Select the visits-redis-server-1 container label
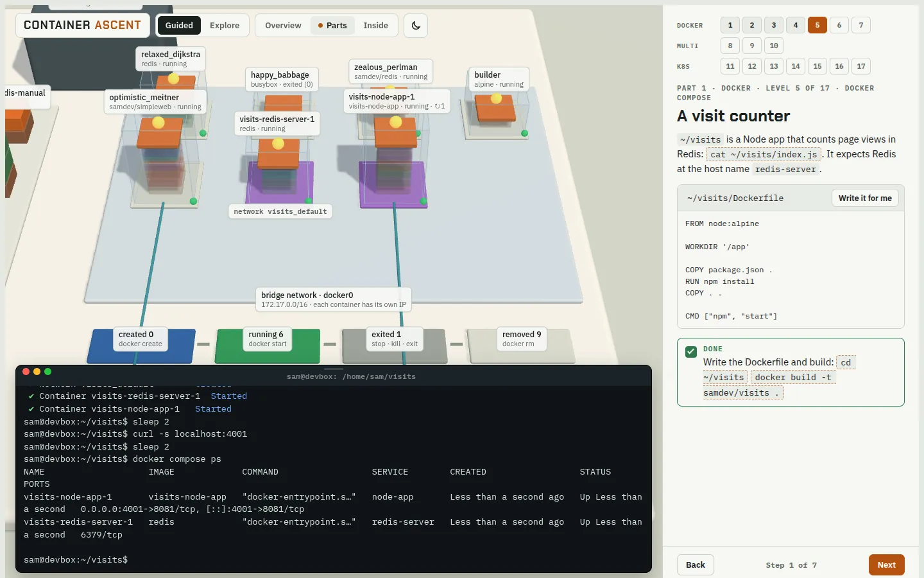 [x=277, y=123]
